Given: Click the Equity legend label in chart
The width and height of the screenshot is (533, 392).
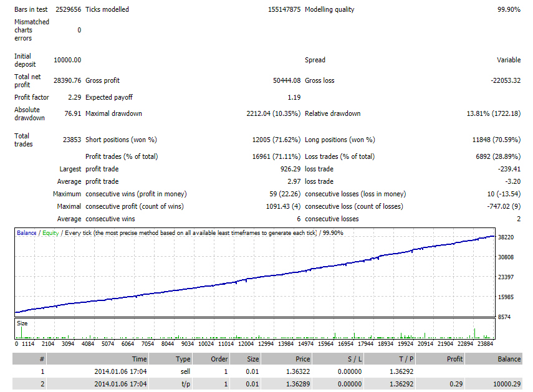Looking at the screenshot, I should (50, 233).
